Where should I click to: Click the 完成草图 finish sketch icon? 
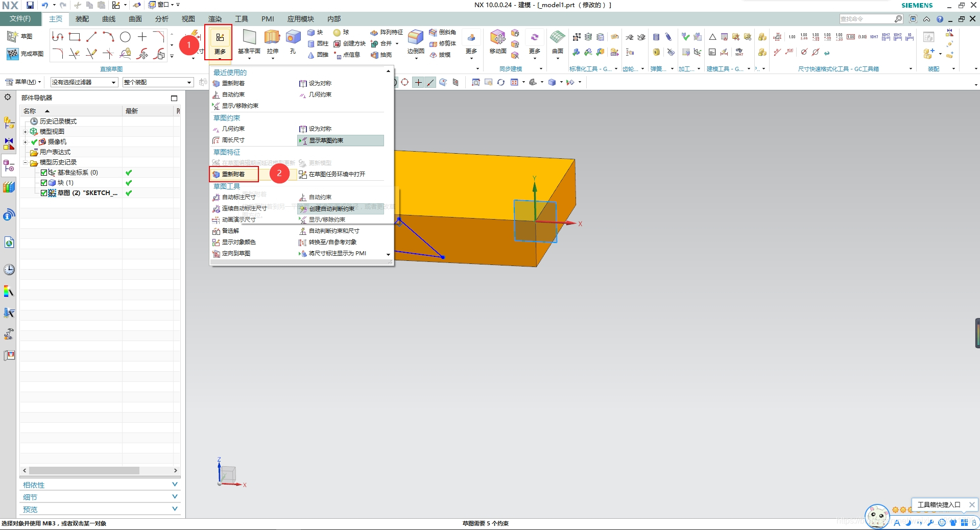(12, 53)
